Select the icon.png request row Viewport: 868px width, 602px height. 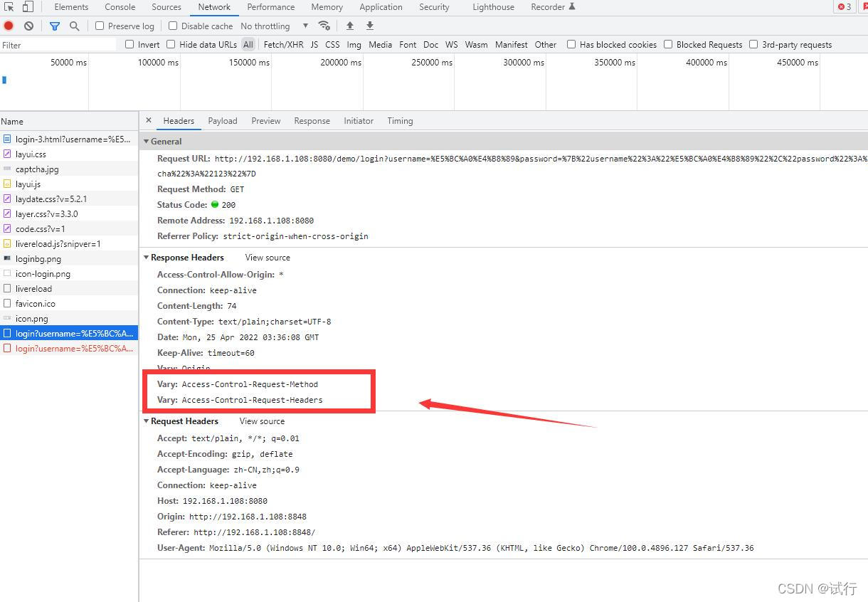69,318
